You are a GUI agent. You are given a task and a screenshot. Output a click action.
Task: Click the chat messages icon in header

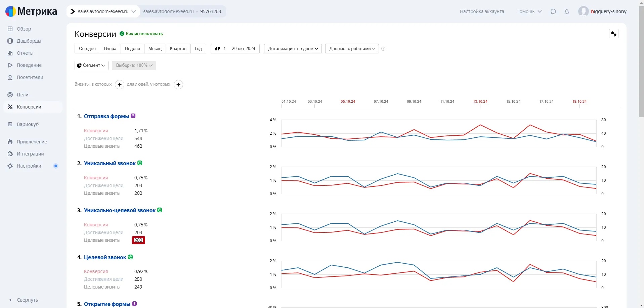tap(553, 11)
